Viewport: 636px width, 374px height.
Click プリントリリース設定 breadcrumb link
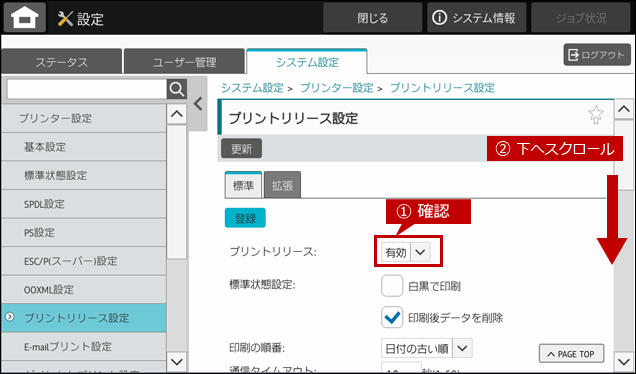pyautogui.click(x=442, y=88)
